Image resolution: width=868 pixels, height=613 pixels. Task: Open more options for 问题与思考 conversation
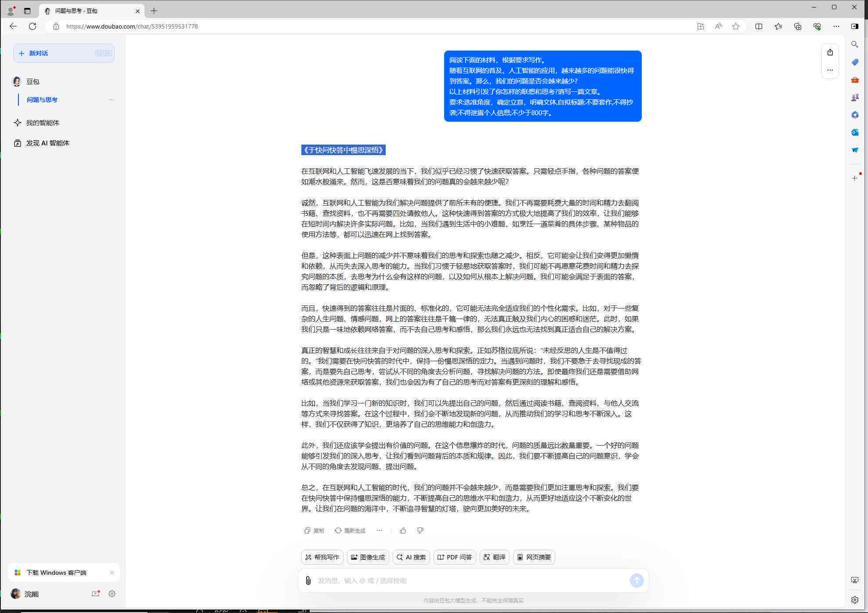(x=112, y=100)
